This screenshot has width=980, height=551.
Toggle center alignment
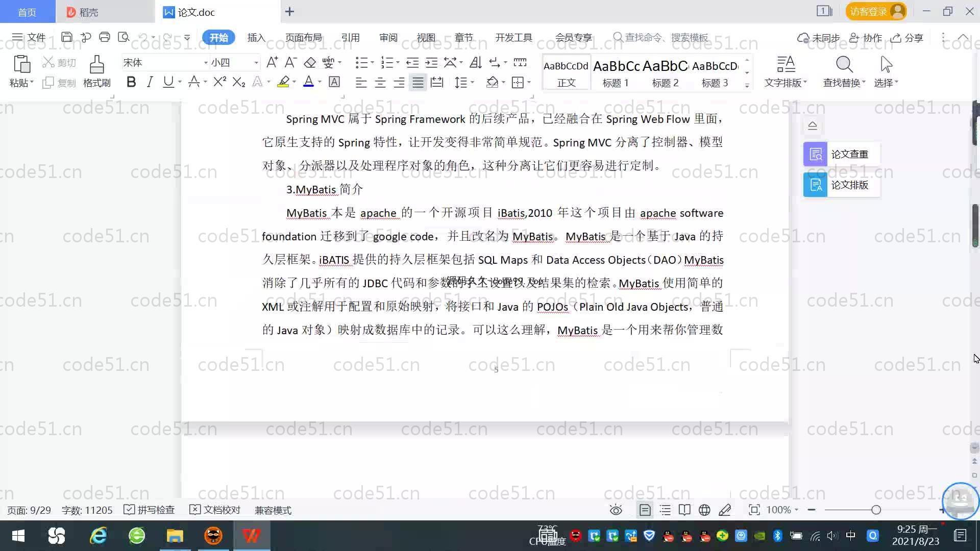tap(380, 82)
